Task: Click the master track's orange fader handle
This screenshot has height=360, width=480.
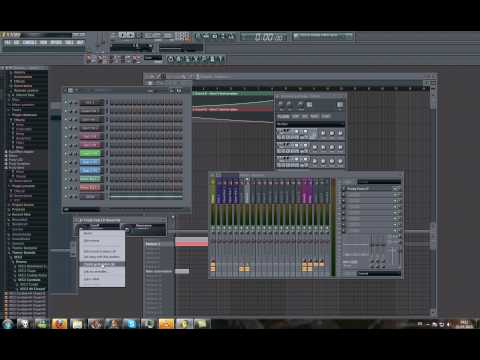Action: point(213,266)
